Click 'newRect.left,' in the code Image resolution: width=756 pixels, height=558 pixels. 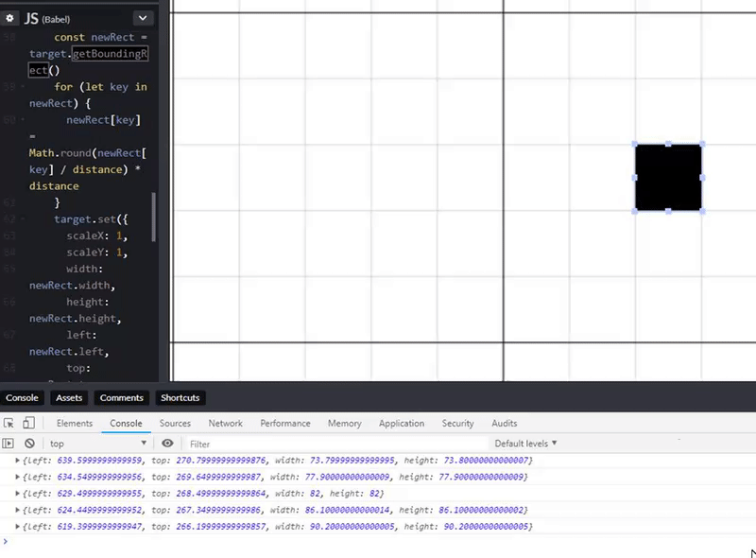[69, 352]
